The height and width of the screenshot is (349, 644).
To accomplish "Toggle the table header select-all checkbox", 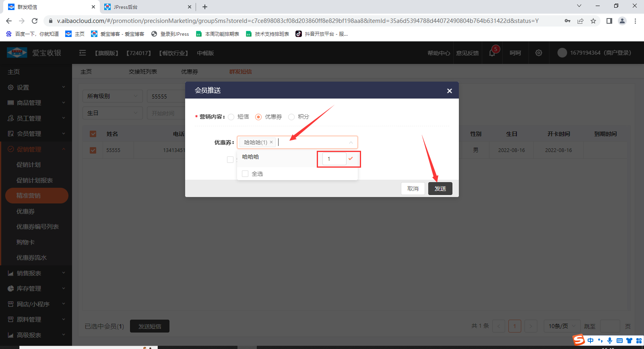I will [x=93, y=134].
